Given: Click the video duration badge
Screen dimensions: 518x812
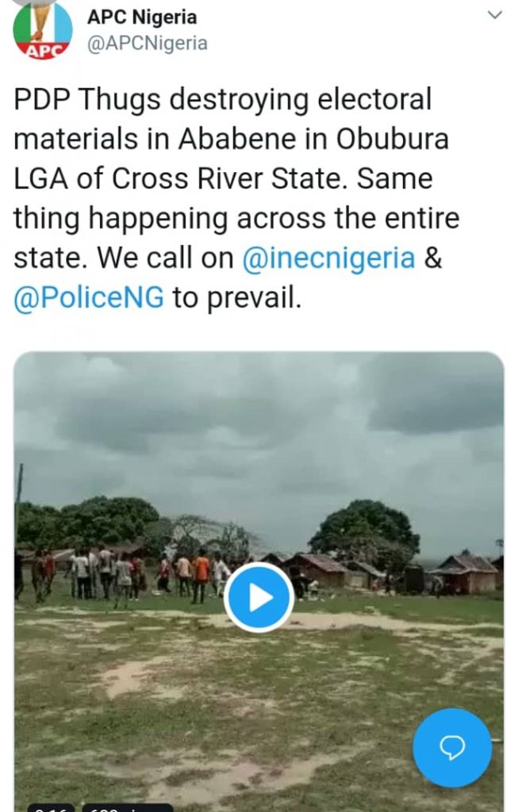Looking at the screenshot, I should coord(51,807).
